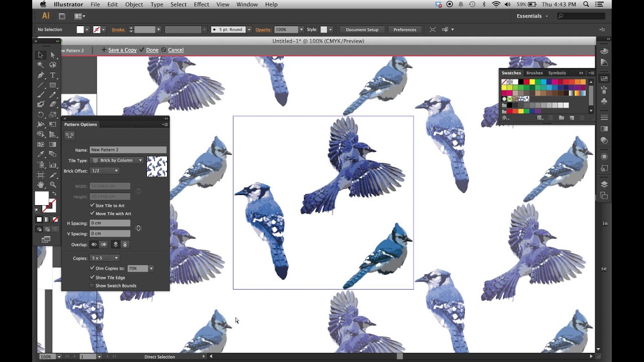Click the pattern Name input field
This screenshot has width=644, height=362.
pyautogui.click(x=128, y=150)
